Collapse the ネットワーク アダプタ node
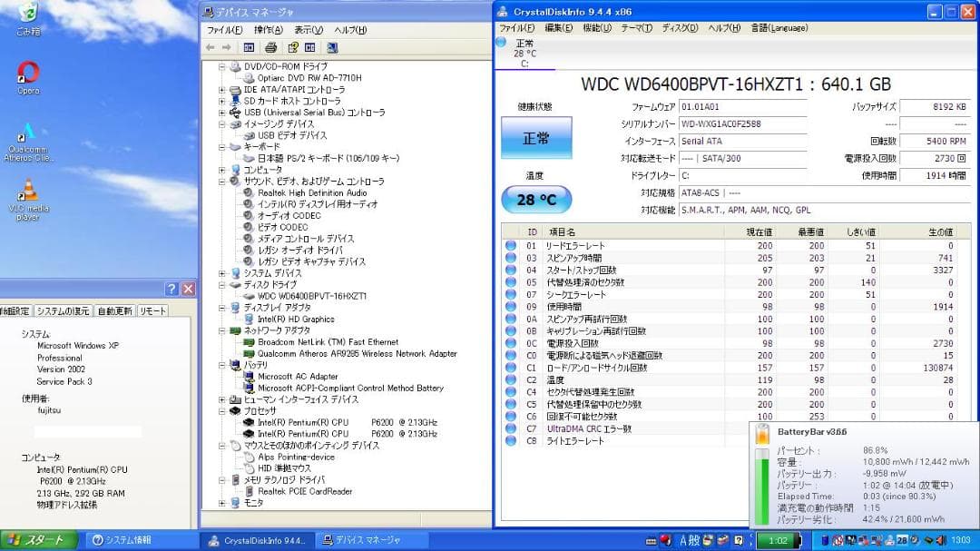This screenshot has width=980, height=551. 222,330
